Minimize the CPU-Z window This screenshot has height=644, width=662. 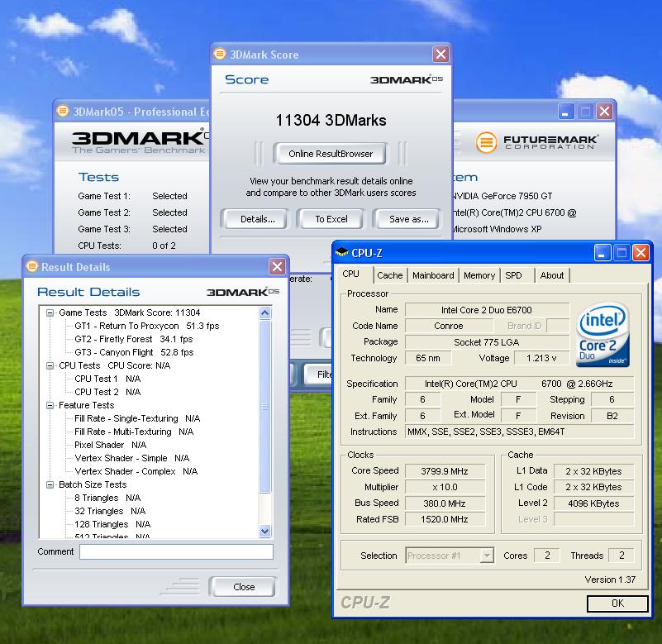pyautogui.click(x=602, y=252)
